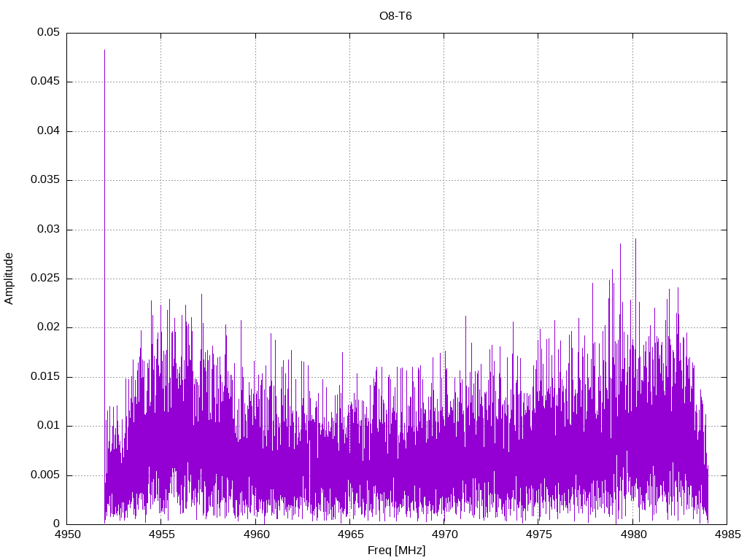The image size is (747, 560).
Task: Click the 4965 x-axis tick label
Action: click(349, 534)
